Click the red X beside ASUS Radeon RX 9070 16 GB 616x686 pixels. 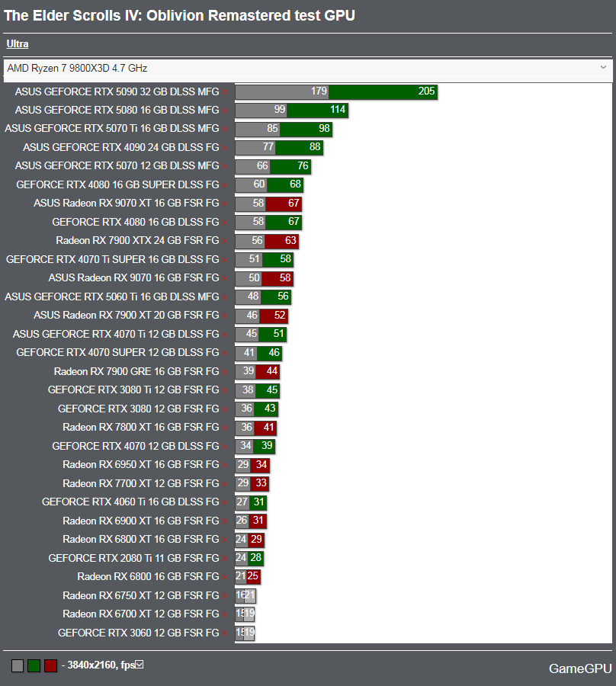225,279
